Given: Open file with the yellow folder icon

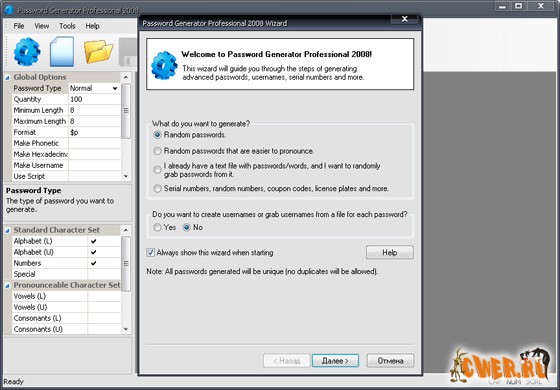Looking at the screenshot, I should point(99,51).
